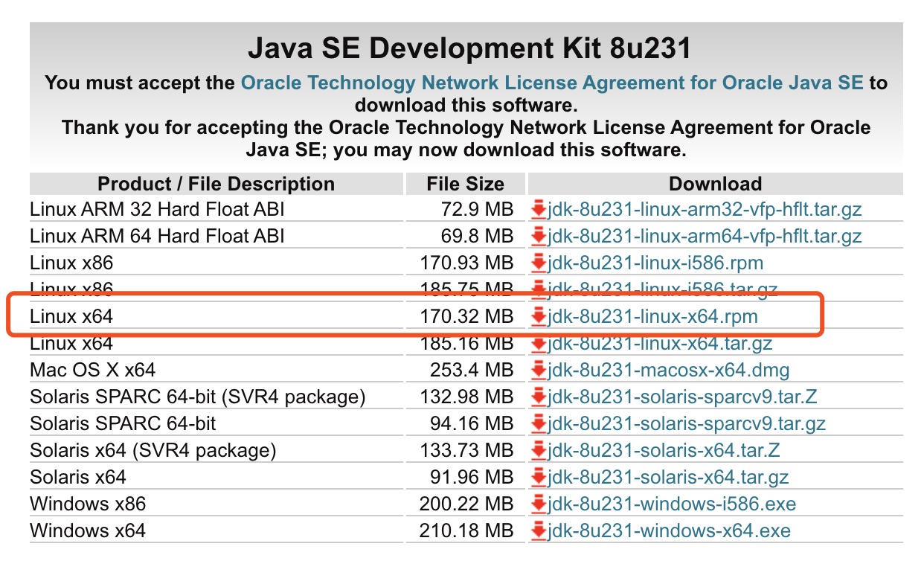This screenshot has width=924, height=561.
Task: Click the 200.22 MB file size cell
Action: coord(466,504)
